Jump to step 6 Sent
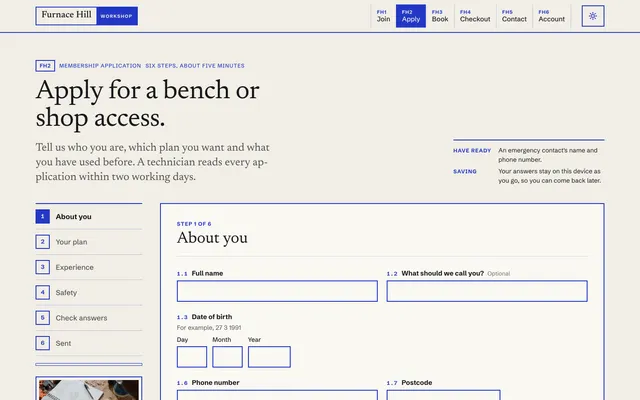Viewport: 640px width, 400px height. [x=89, y=343]
